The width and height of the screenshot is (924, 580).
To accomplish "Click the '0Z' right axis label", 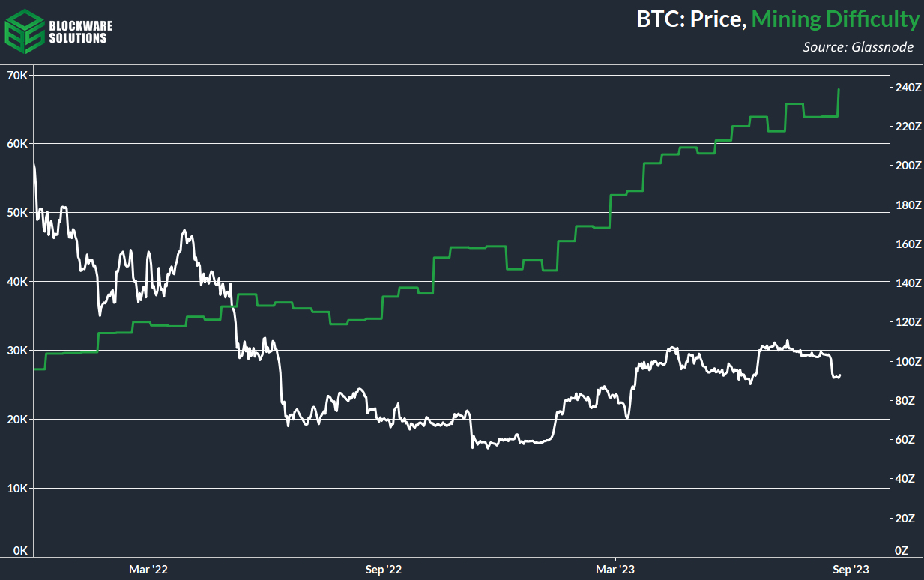I will coord(902,550).
